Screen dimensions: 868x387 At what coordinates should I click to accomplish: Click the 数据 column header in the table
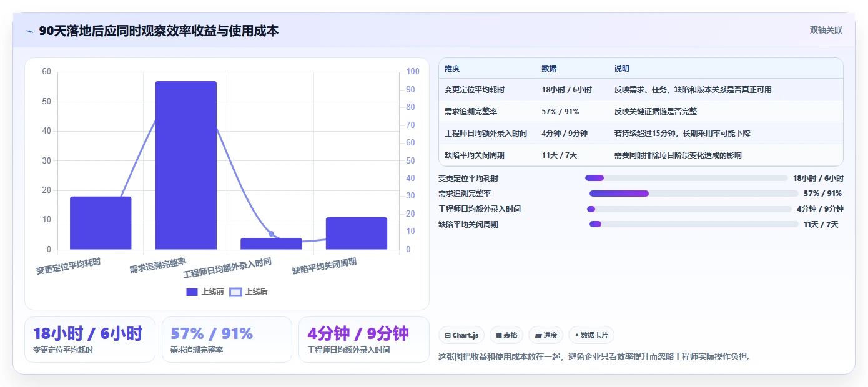(550, 69)
